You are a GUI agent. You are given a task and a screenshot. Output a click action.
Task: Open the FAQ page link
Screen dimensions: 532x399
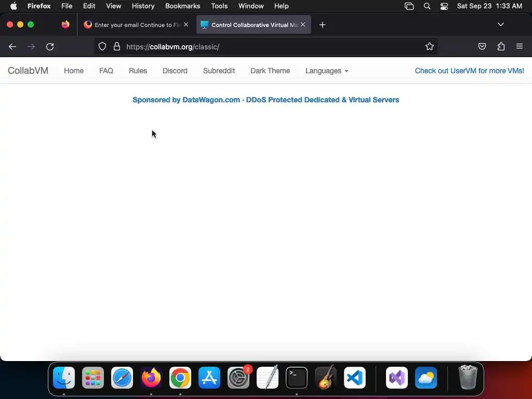click(x=106, y=71)
